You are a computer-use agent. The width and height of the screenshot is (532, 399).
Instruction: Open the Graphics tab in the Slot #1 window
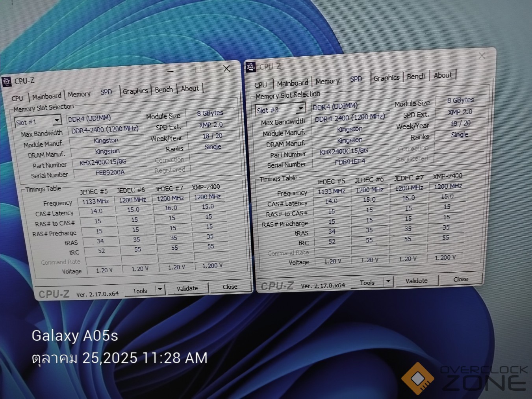coord(135,91)
